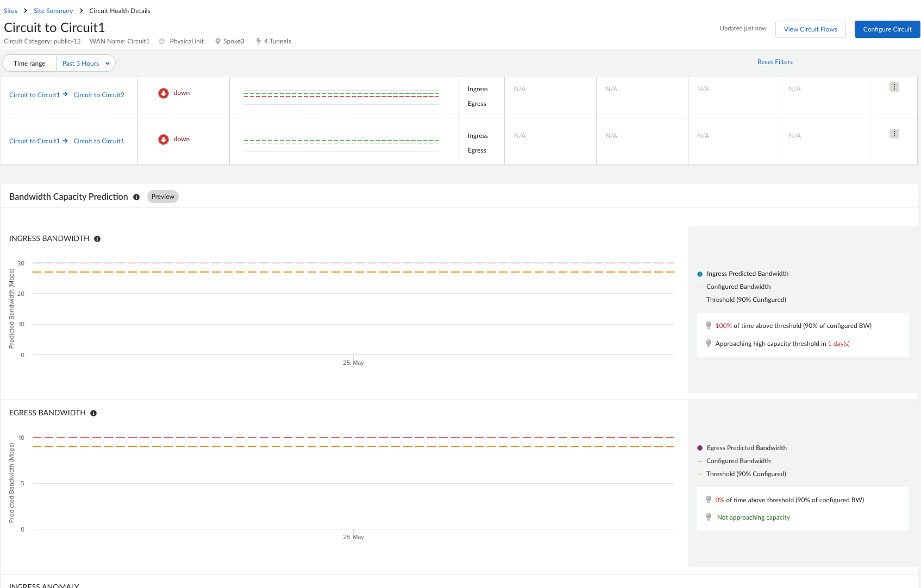Click info icon next to Egress Bandwidth
Image resolution: width=921 pixels, height=588 pixels.
[x=93, y=413]
